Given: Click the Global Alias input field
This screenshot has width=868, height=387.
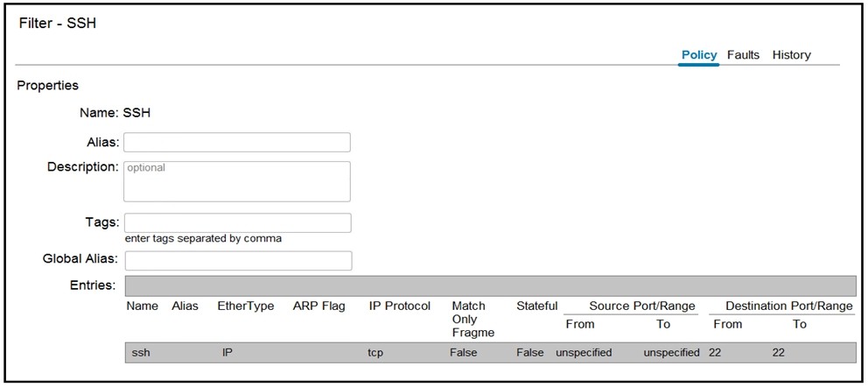Looking at the screenshot, I should (239, 261).
